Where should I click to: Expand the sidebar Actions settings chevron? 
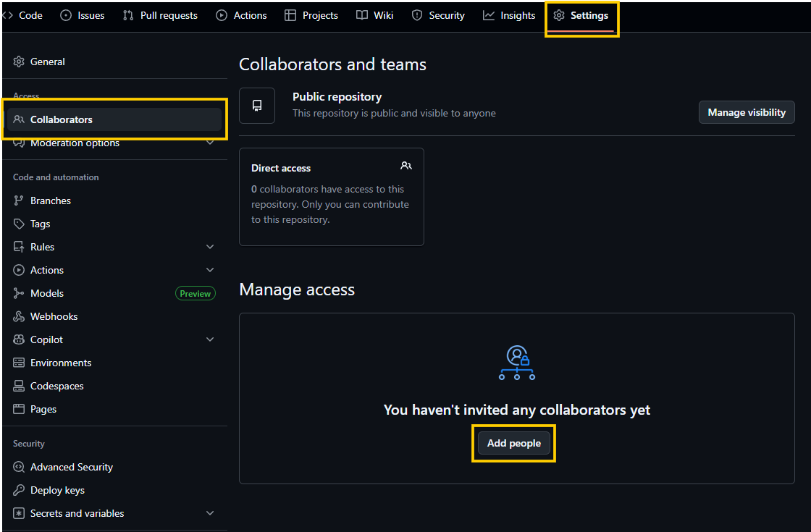tap(210, 270)
